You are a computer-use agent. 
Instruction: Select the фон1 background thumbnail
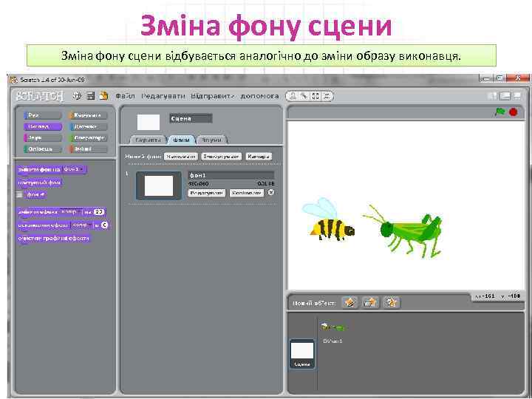click(159, 186)
